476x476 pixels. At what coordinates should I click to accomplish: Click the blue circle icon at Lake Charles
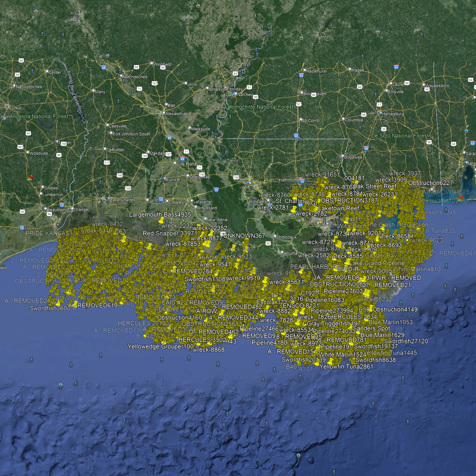pyautogui.click(x=104, y=200)
